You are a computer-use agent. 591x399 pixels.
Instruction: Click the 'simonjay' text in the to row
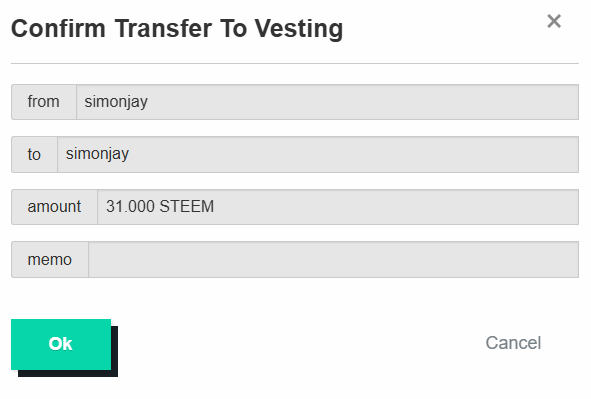point(97,154)
